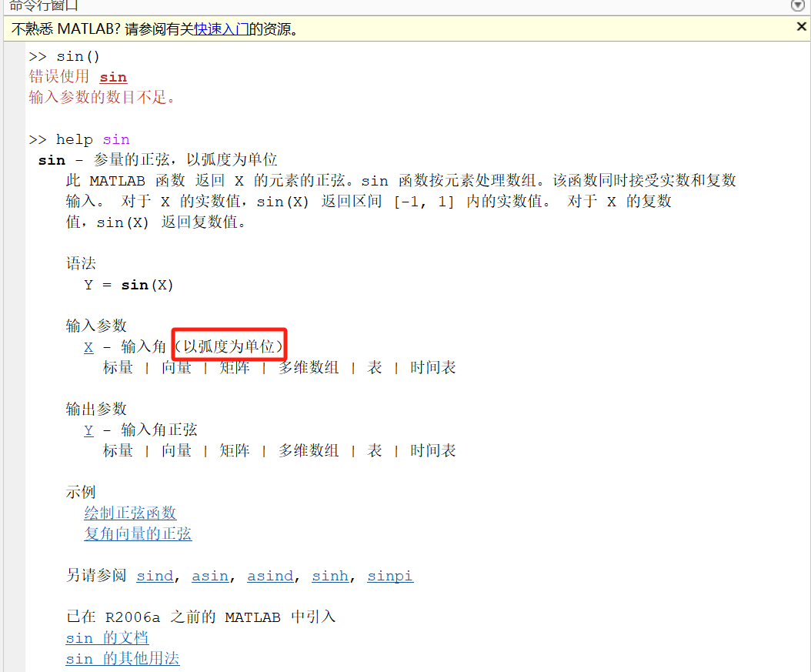The width and height of the screenshot is (811, 672).
Task: Open the 绘制正弦函数 example link
Action: pyautogui.click(x=130, y=513)
